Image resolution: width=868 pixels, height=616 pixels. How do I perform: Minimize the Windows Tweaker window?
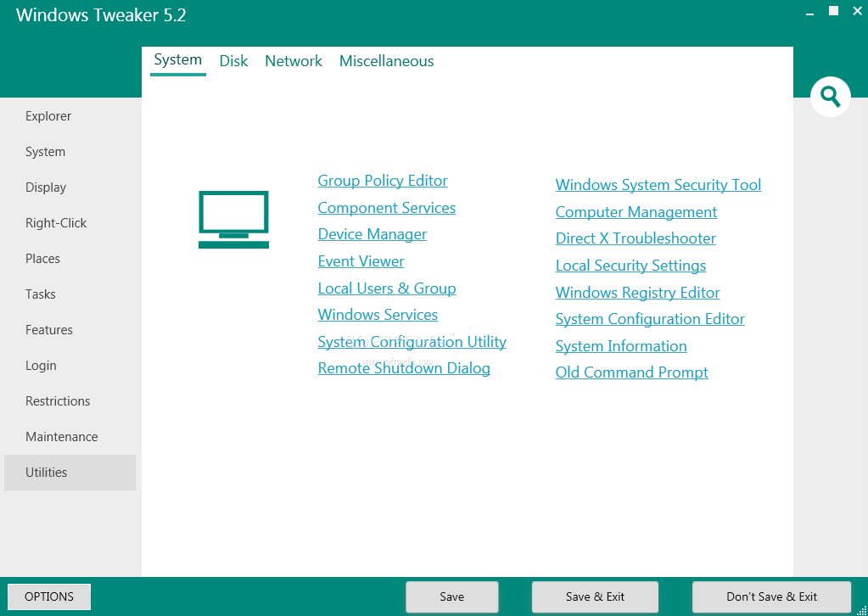tap(810, 12)
